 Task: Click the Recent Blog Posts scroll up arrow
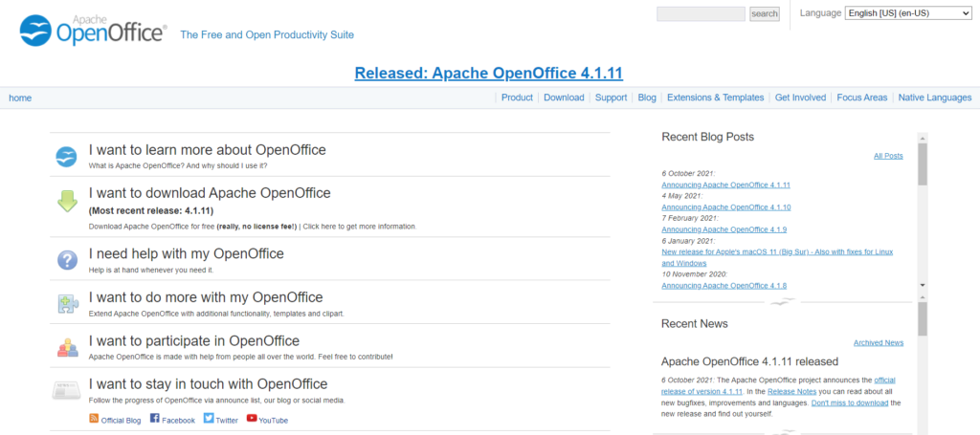(923, 137)
